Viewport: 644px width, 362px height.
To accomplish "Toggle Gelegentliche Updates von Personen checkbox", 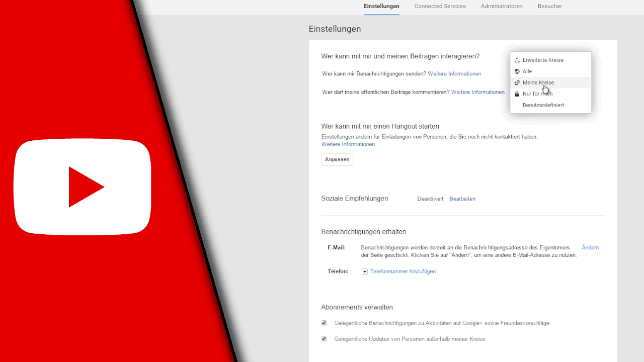I will coord(324,339).
